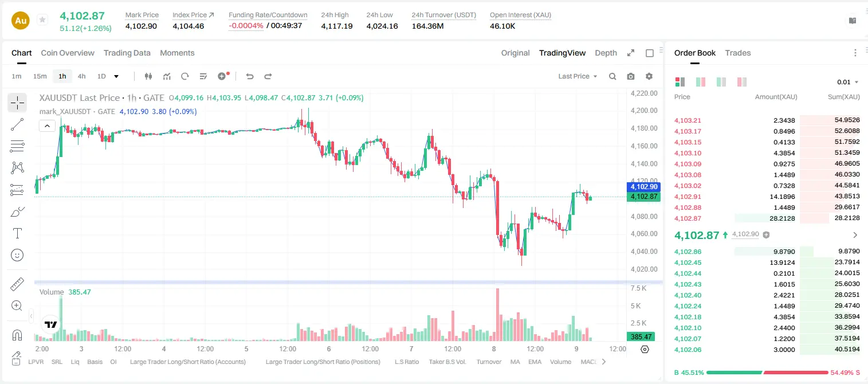Image resolution: width=868 pixels, height=384 pixels.
Task: Expand more time intervals next to 1D
Action: (x=116, y=76)
